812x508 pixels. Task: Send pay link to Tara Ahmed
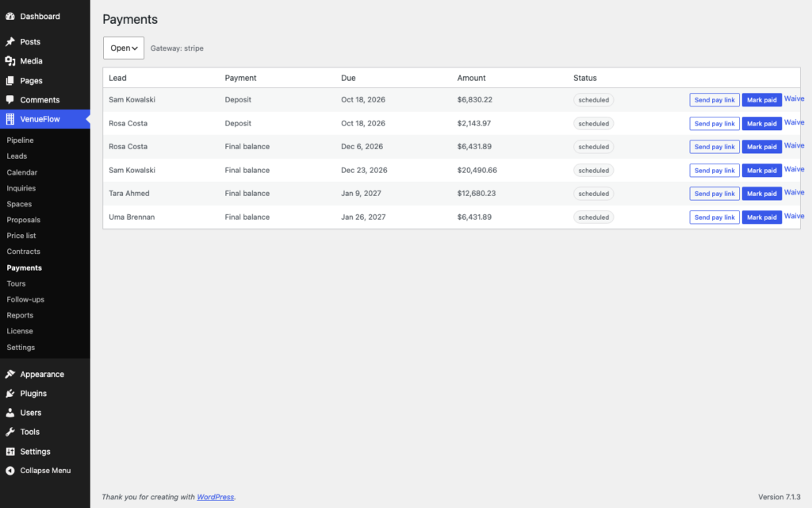(x=714, y=194)
